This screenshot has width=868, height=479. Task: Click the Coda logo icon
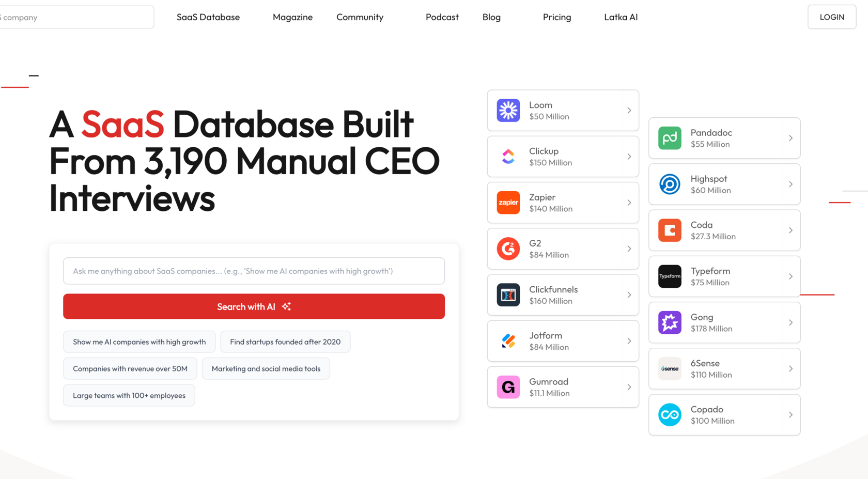pyautogui.click(x=670, y=230)
